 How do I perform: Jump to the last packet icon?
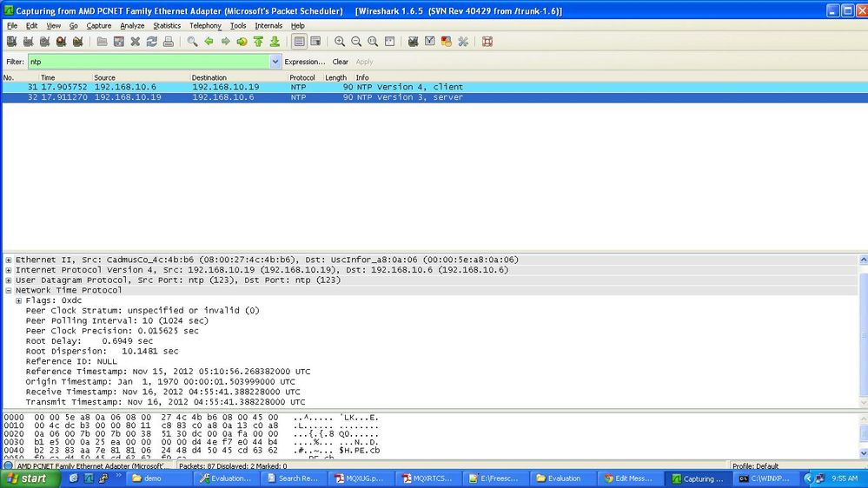click(275, 42)
